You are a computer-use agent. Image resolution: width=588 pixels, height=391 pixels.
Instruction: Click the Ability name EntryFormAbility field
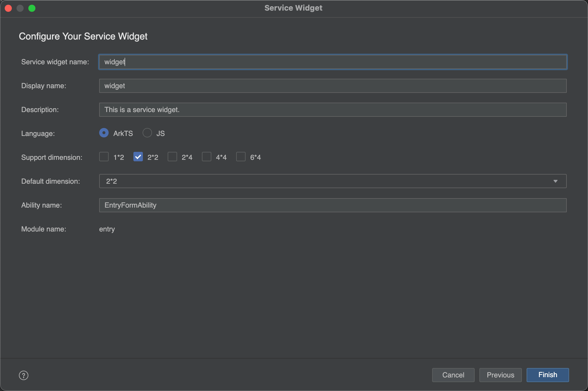click(x=333, y=205)
